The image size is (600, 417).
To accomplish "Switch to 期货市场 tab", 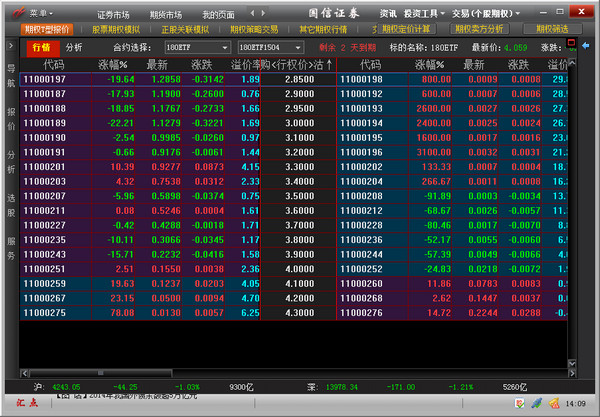I will click(166, 15).
